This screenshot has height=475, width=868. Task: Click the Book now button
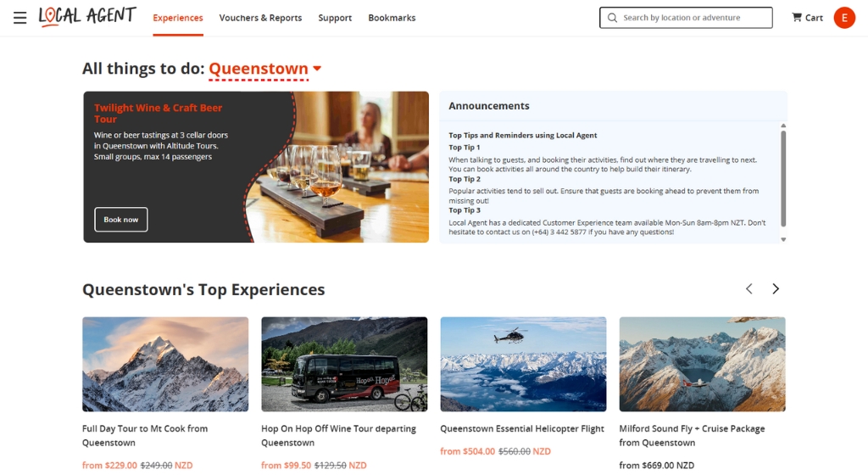[x=120, y=219]
